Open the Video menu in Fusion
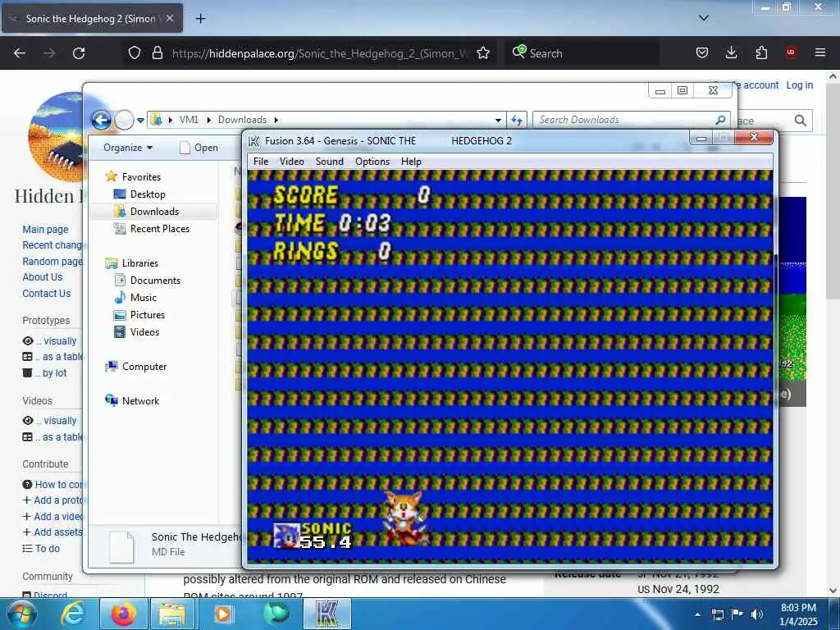 click(291, 162)
